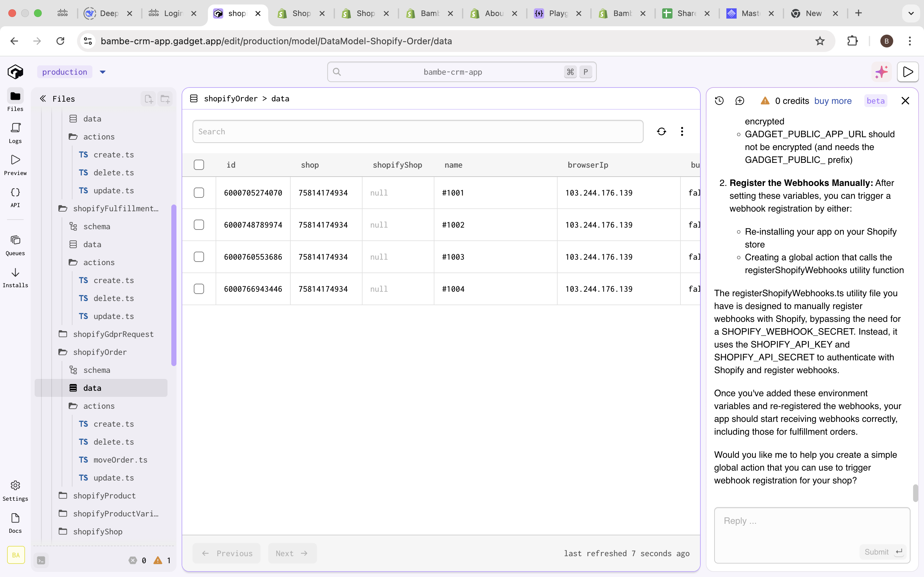924x577 pixels.
Task: Toggle the select-all header checkbox
Action: (x=199, y=165)
